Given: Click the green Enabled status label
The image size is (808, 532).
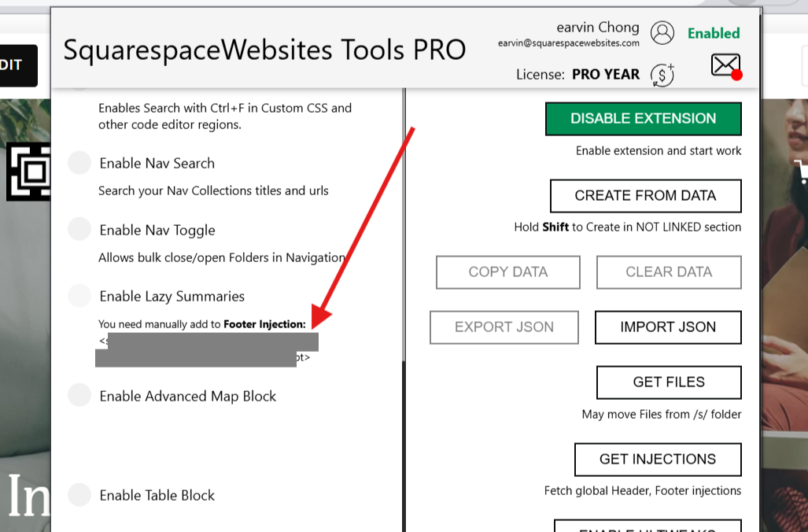Looking at the screenshot, I should 714,34.
